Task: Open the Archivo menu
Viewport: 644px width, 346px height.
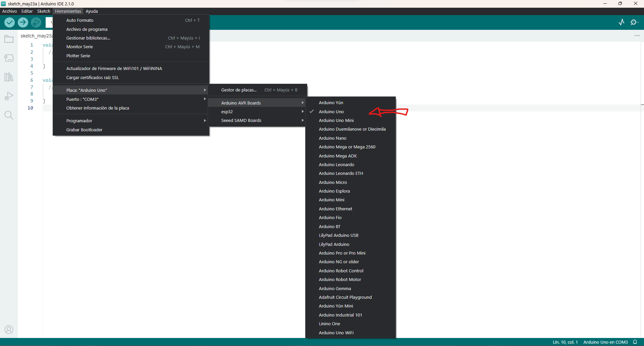Action: pyautogui.click(x=9, y=11)
